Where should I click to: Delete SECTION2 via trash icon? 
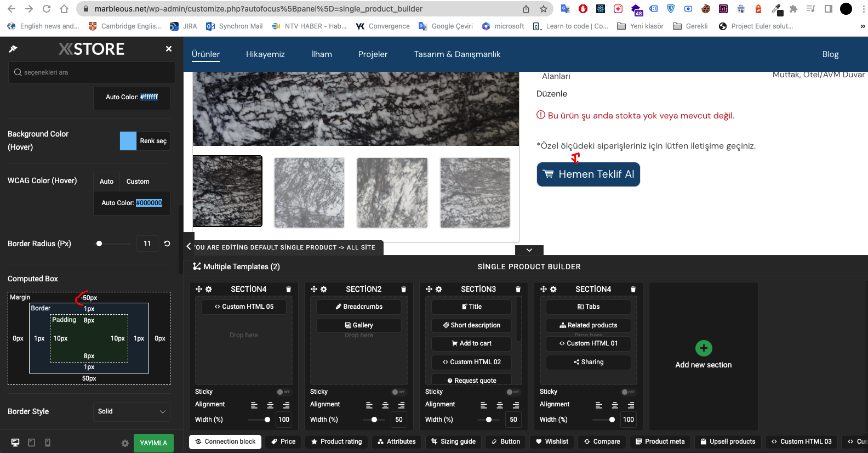click(x=403, y=289)
